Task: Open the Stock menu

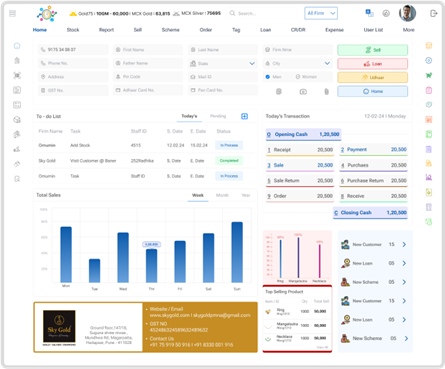Action: 73,30
